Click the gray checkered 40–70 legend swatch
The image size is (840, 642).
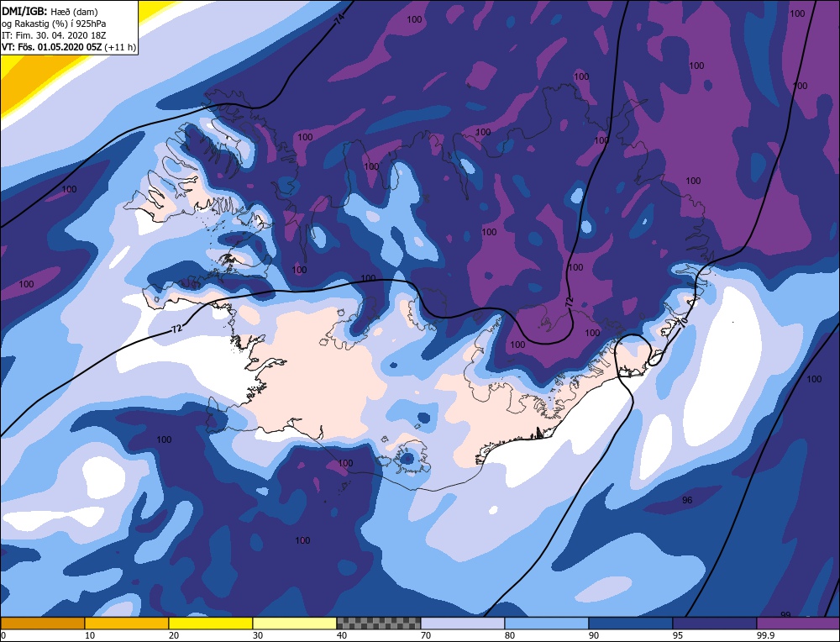[x=379, y=623]
